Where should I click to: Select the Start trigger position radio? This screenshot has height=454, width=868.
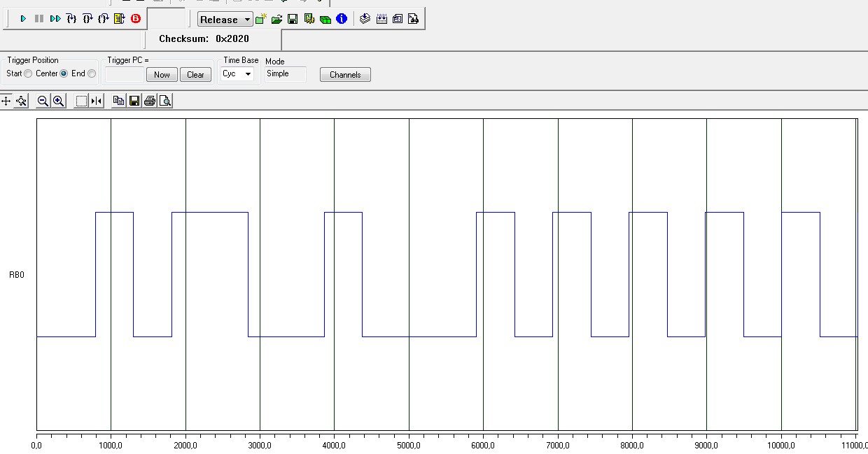[x=28, y=73]
